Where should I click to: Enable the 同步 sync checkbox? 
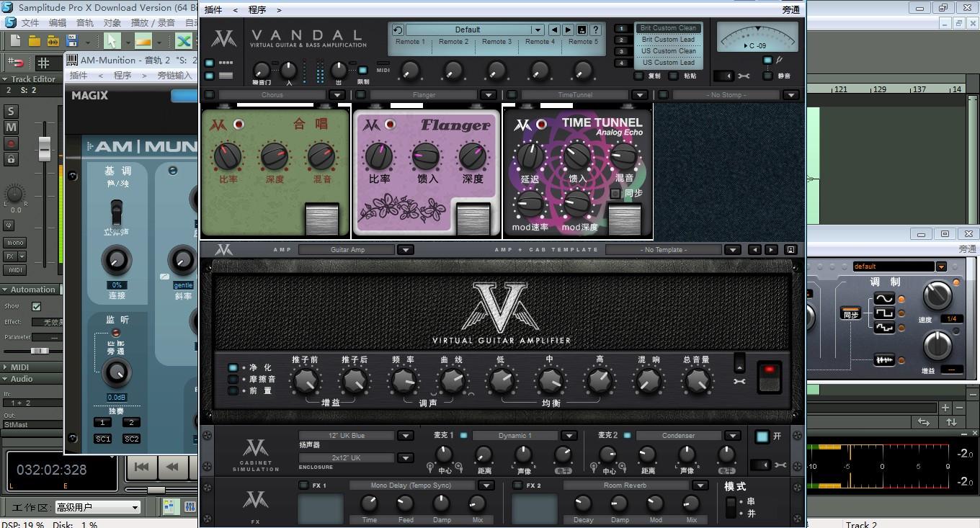coord(615,193)
